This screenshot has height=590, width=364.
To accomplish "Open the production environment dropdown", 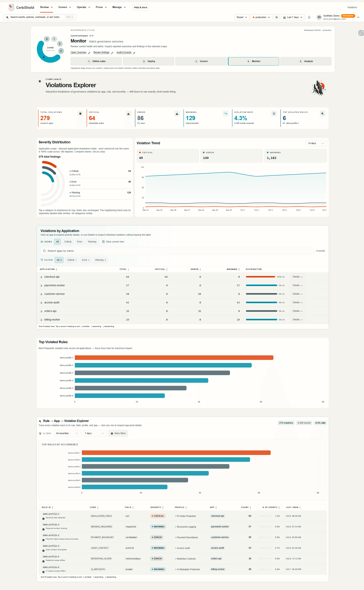I will [x=261, y=17].
